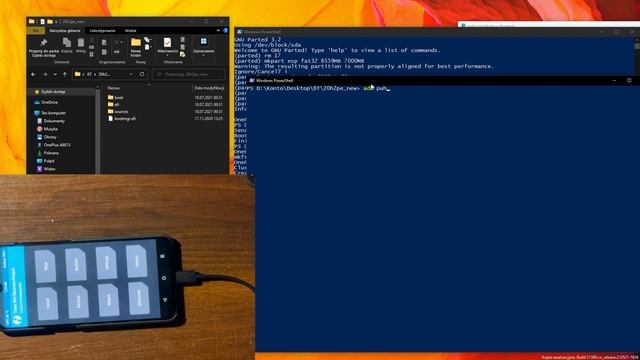
Task: Select the bootmgr.efi file icon
Action: [111, 118]
